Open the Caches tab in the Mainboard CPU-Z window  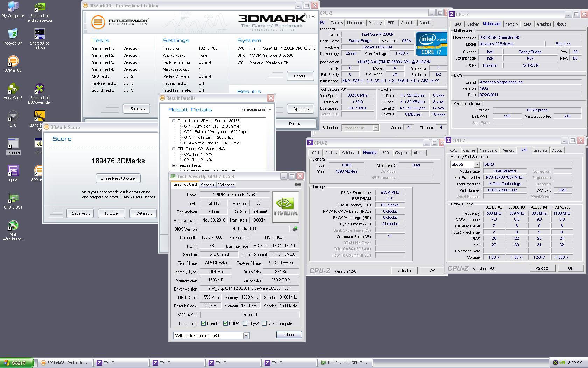tap(472, 24)
